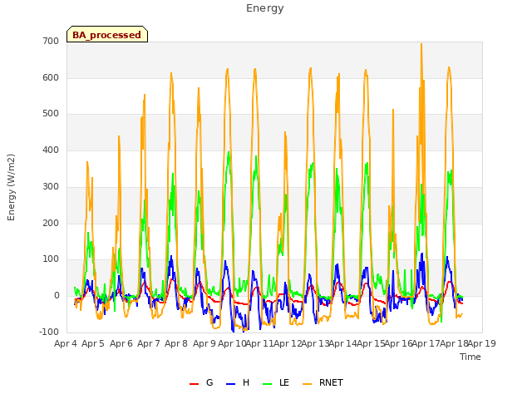
Task: Click the Apr 6 x-axis date label
Action: tap(121, 343)
